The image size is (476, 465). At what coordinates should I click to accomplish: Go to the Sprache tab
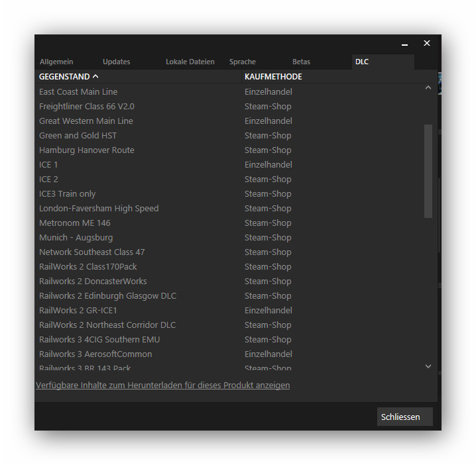pos(242,62)
